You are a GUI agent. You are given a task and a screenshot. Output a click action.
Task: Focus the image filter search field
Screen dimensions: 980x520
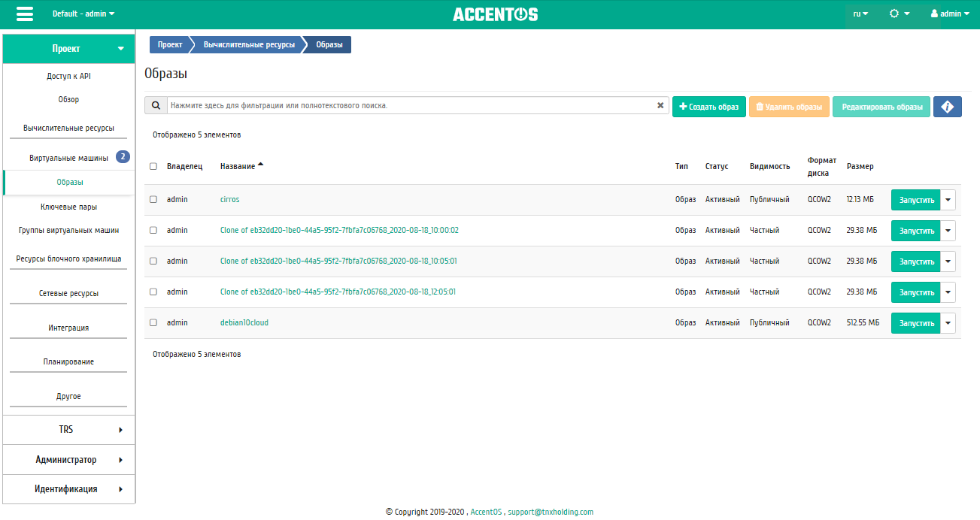[x=410, y=106]
